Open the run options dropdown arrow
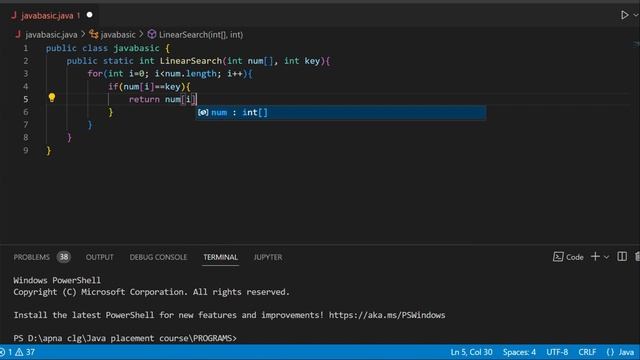This screenshot has height=360, width=640. (636, 16)
